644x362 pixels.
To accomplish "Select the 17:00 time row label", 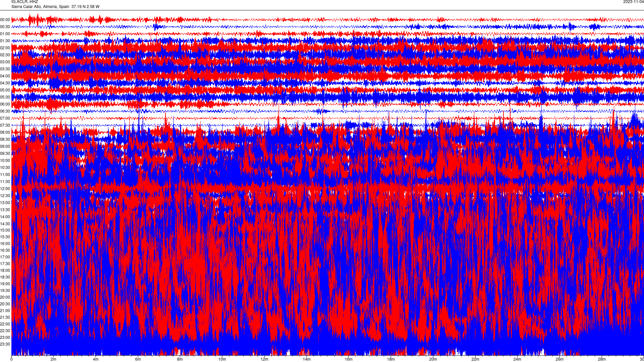I will pos(5,257).
